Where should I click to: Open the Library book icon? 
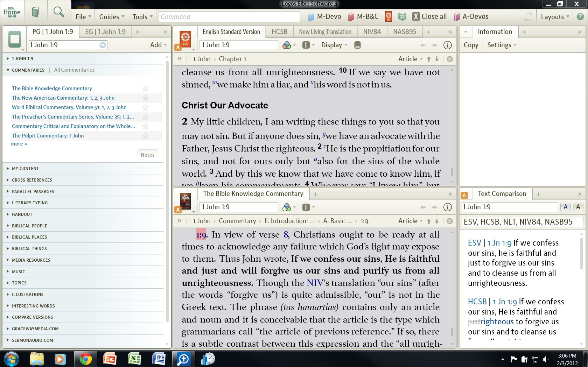pyautogui.click(x=35, y=13)
